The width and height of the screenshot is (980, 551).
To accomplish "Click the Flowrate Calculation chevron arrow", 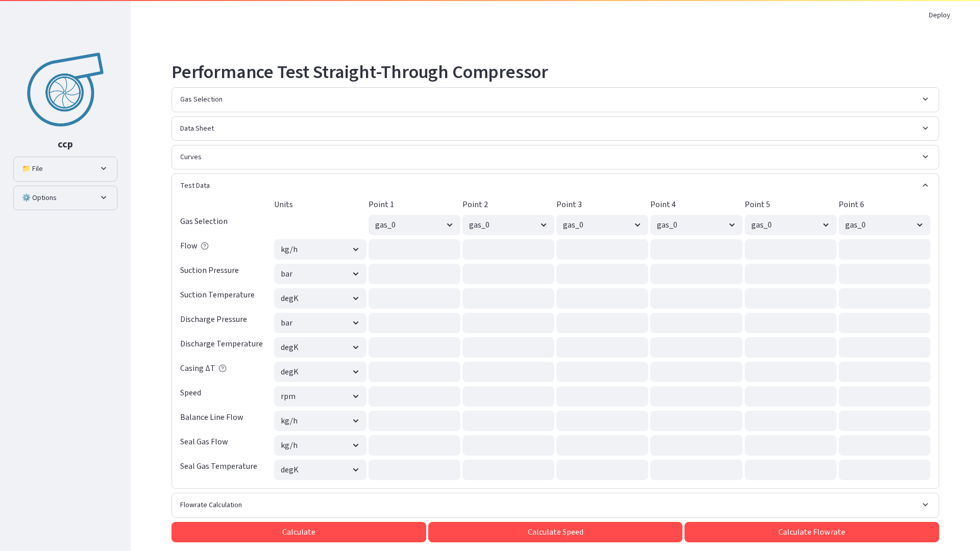I will (925, 505).
